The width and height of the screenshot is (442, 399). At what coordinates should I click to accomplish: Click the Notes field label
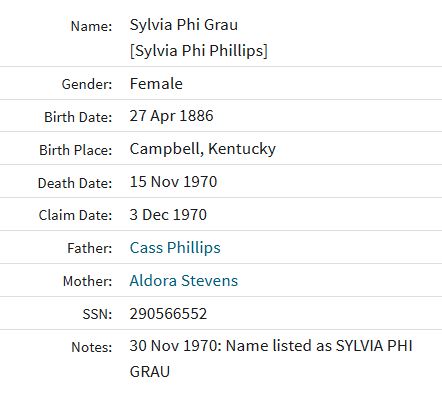coord(92,347)
